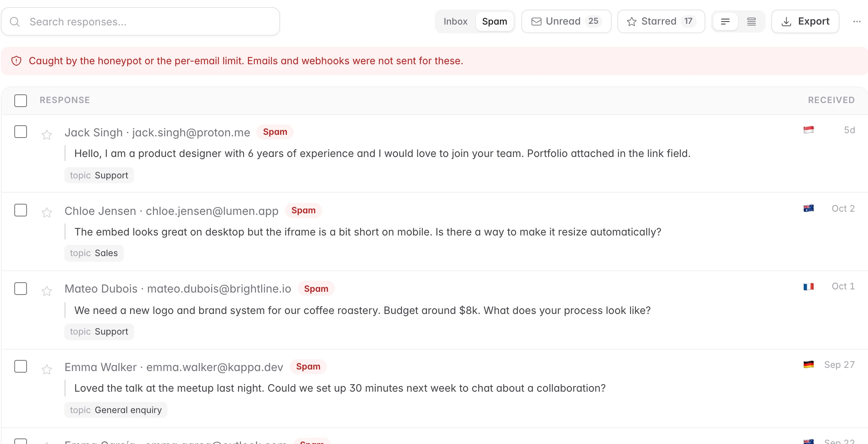Image resolution: width=868 pixels, height=444 pixels.
Task: Select Chloe Jensen's response checkbox
Action: [x=21, y=210]
